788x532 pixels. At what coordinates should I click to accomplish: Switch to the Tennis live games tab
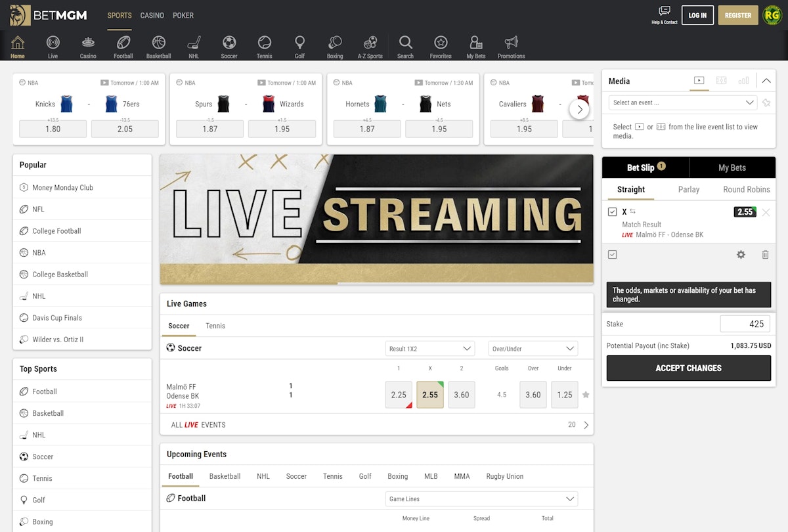[x=215, y=326]
